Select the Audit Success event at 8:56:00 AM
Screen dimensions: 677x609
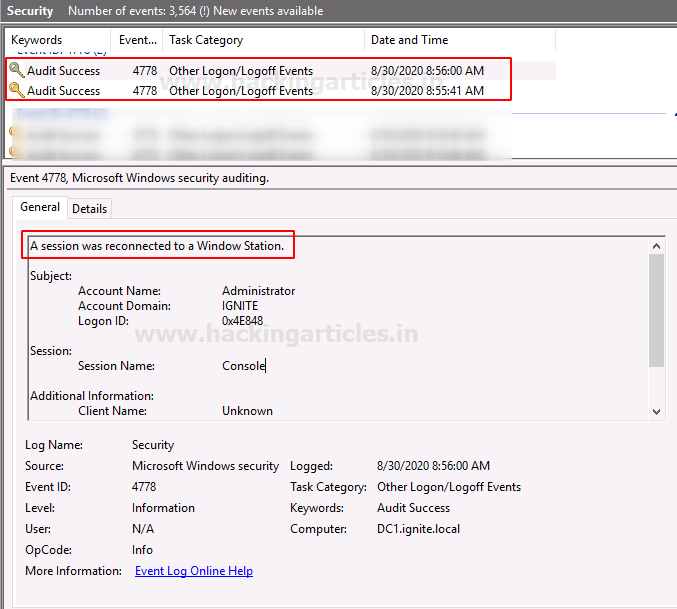(281, 70)
